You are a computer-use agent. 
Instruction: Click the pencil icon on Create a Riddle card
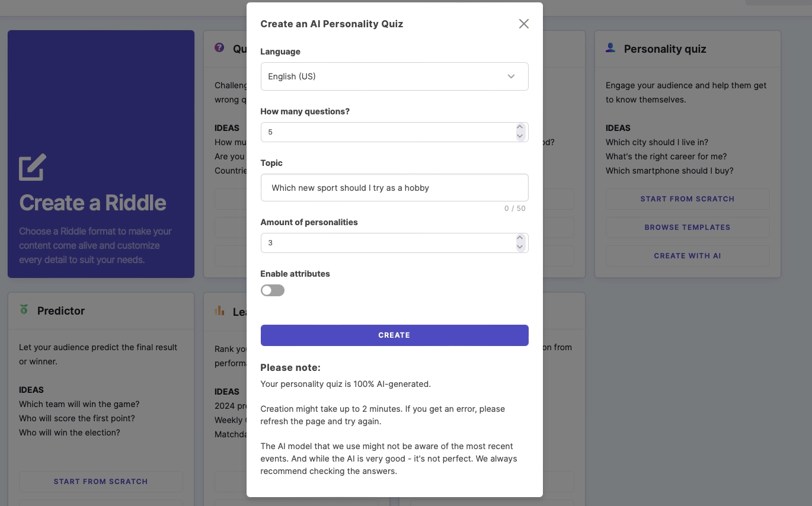click(32, 168)
